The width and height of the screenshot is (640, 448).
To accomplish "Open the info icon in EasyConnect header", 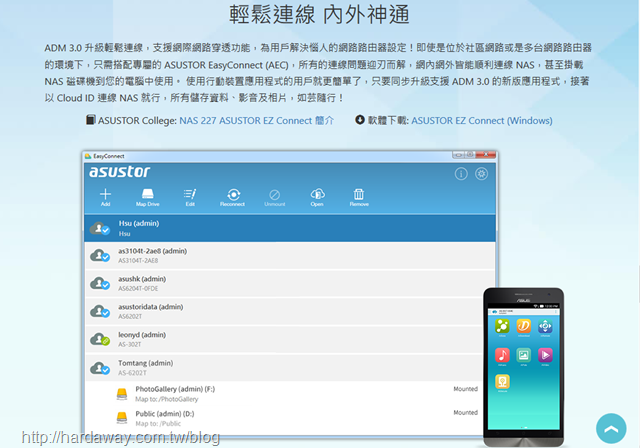I will pos(461,174).
